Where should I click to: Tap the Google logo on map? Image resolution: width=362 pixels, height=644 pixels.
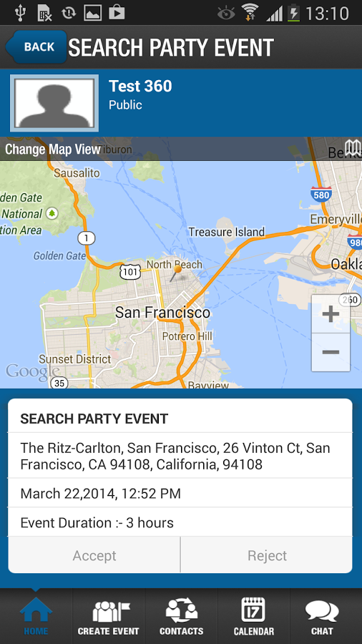point(33,371)
